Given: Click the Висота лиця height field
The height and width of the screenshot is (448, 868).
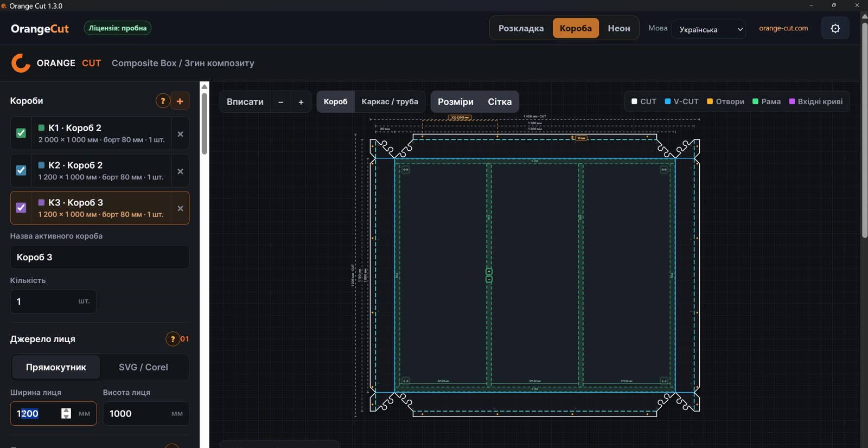Looking at the screenshot, I should click(146, 414).
